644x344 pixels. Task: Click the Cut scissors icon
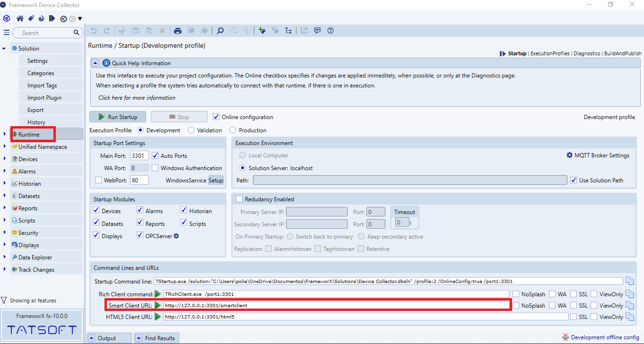click(x=122, y=31)
